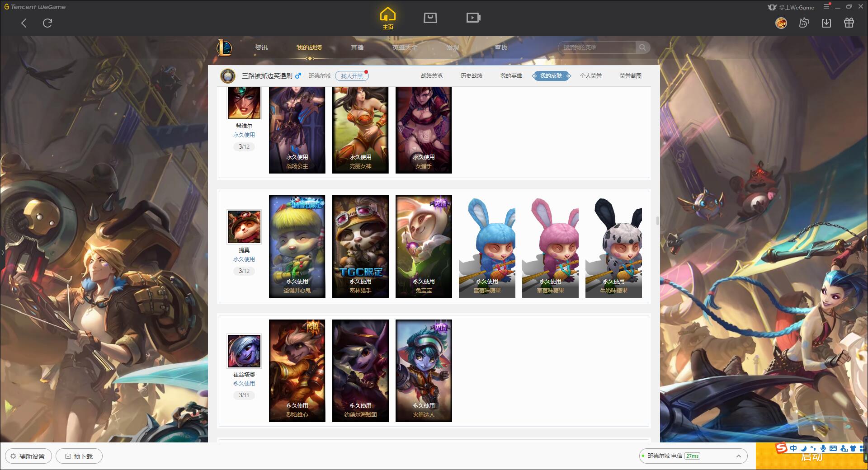
Task: Open the 火箭达人 skin card
Action: (x=424, y=371)
